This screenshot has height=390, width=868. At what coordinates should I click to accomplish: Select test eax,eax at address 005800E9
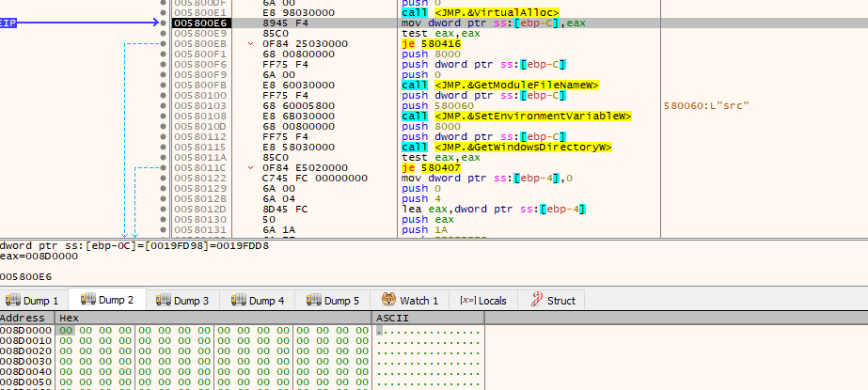click(441, 33)
